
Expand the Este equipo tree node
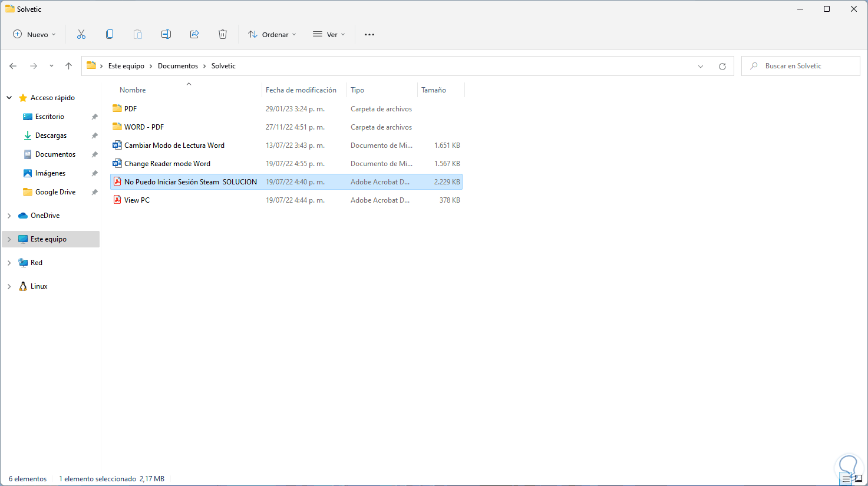[9, 239]
